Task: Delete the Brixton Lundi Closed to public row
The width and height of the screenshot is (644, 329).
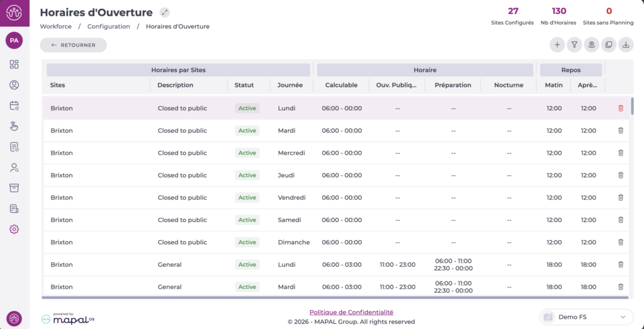Action: pos(621,108)
